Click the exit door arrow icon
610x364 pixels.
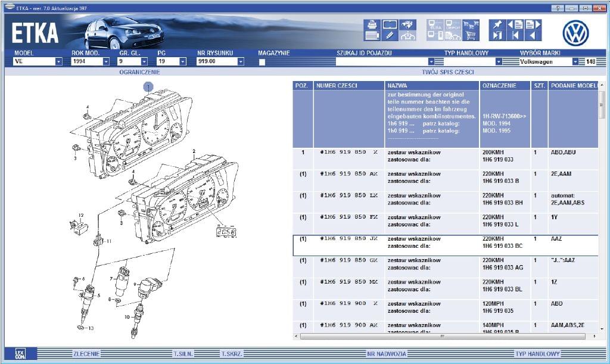click(x=497, y=36)
